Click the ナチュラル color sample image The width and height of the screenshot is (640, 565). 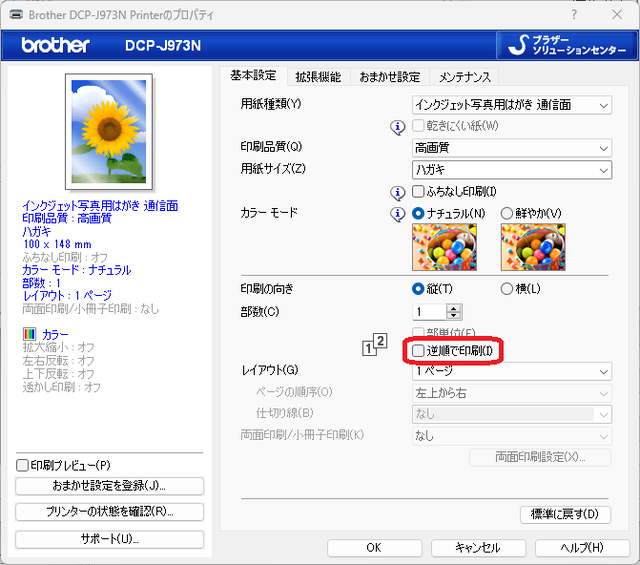coord(444,247)
